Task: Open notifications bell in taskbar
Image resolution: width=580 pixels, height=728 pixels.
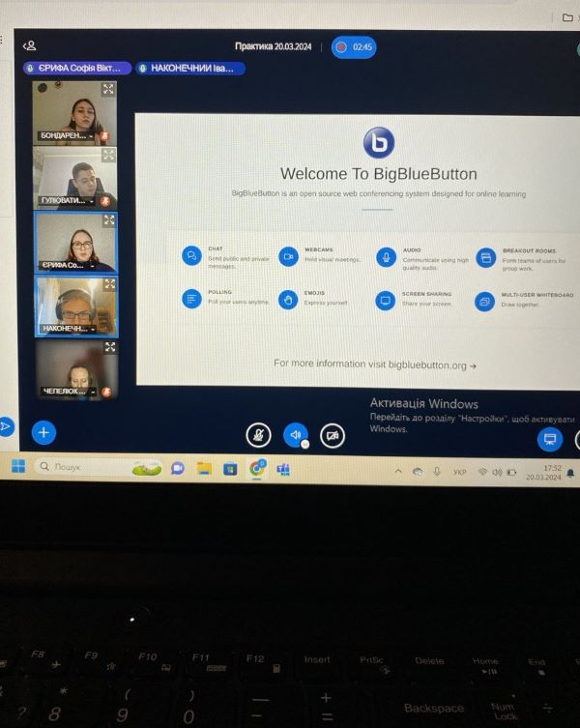Action: (x=570, y=473)
